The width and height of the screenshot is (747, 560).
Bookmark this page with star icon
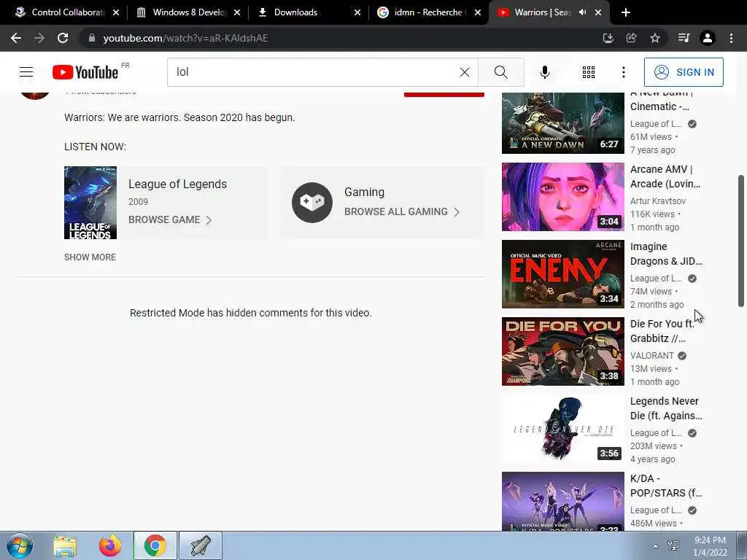(655, 38)
